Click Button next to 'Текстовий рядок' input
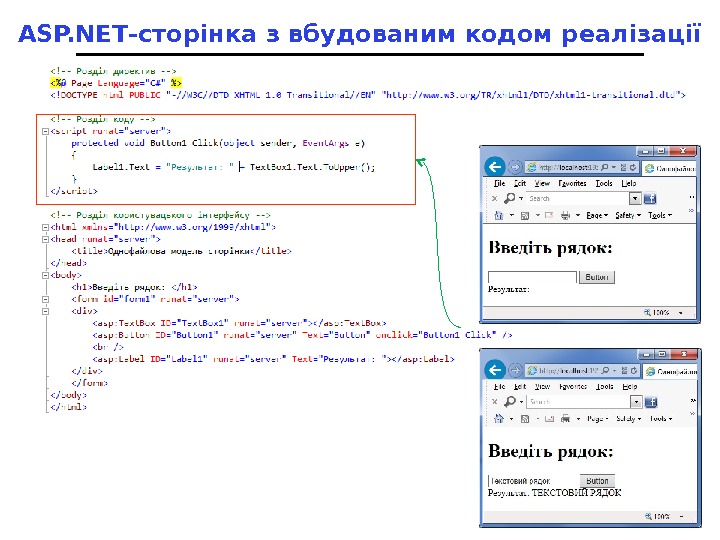This screenshot has height=540, width=720. [x=597, y=481]
